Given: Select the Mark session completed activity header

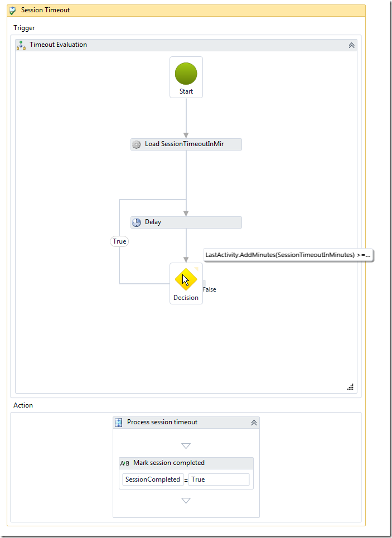Looking at the screenshot, I should (x=186, y=463).
